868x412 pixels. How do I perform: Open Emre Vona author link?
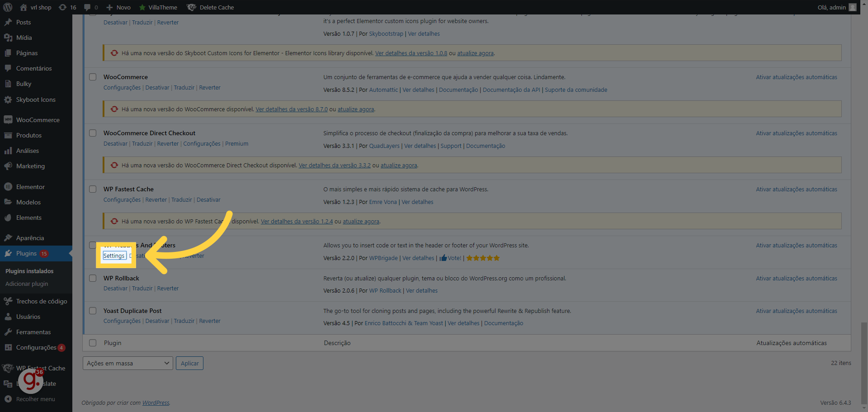(x=383, y=202)
